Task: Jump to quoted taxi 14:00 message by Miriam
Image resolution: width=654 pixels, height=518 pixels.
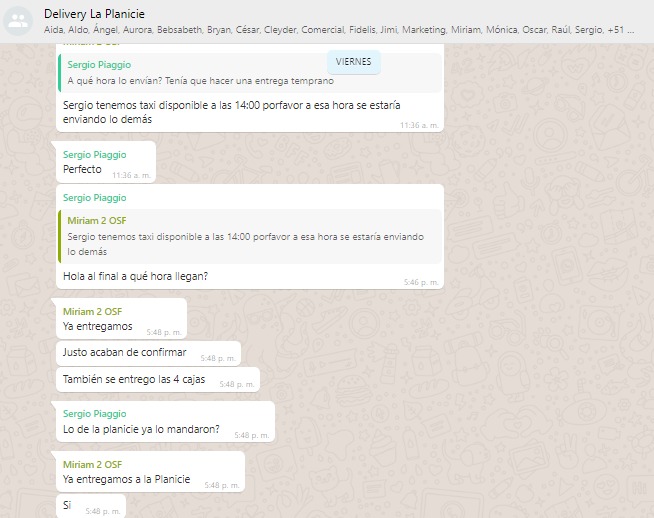Action: click(x=250, y=236)
